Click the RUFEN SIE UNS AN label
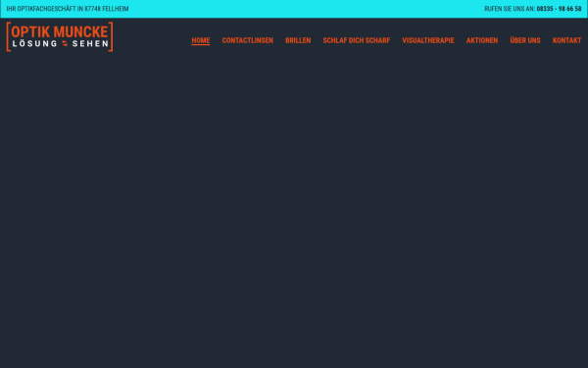This screenshot has width=588, height=368. click(x=510, y=9)
